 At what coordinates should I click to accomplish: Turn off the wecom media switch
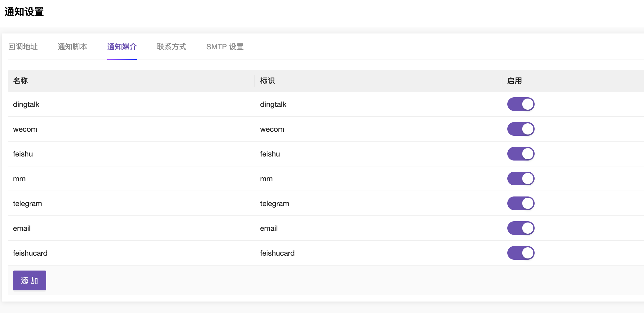point(521,129)
